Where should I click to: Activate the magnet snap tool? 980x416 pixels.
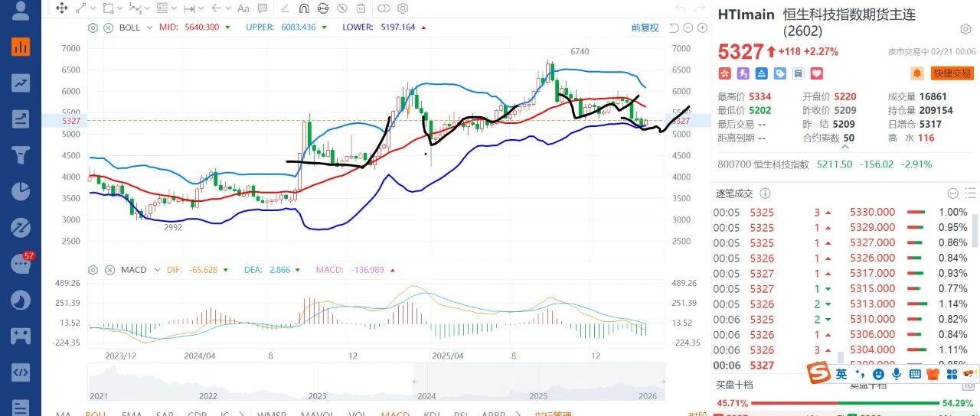click(303, 8)
